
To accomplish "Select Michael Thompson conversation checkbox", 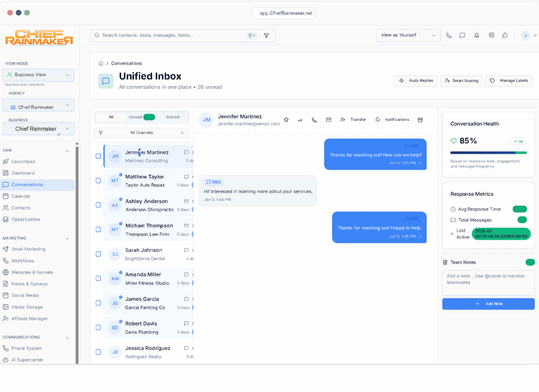I will pyautogui.click(x=98, y=230).
